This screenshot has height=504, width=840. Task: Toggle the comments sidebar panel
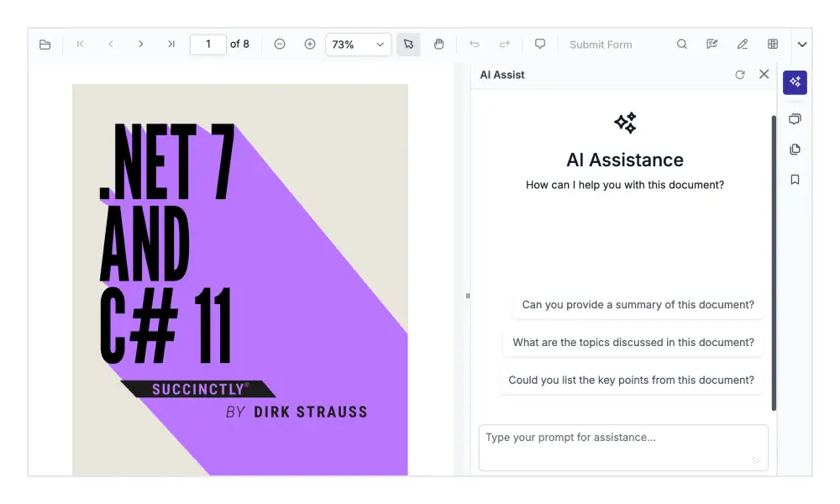pyautogui.click(x=795, y=118)
